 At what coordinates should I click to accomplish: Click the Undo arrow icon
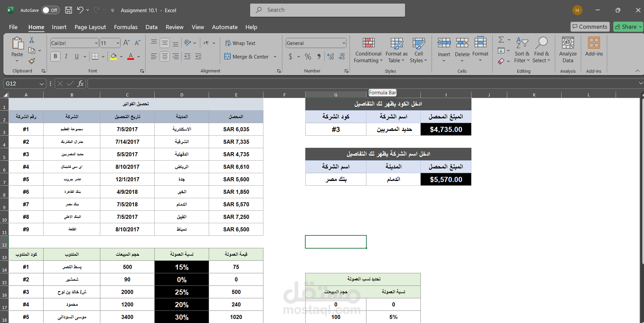80,10
